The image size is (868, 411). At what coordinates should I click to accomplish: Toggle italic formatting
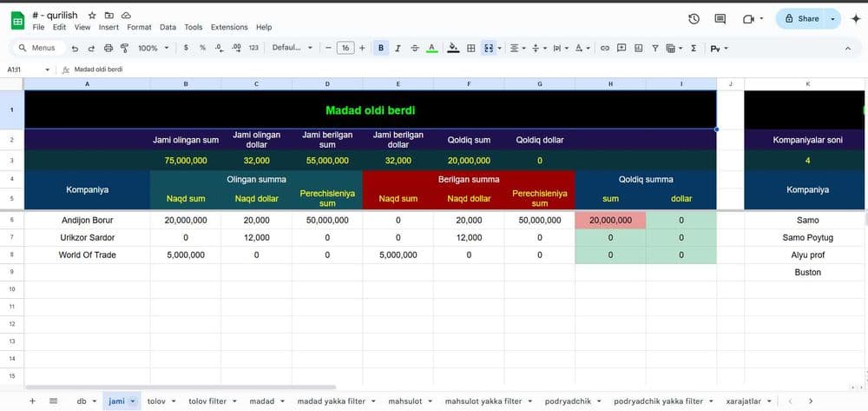398,48
